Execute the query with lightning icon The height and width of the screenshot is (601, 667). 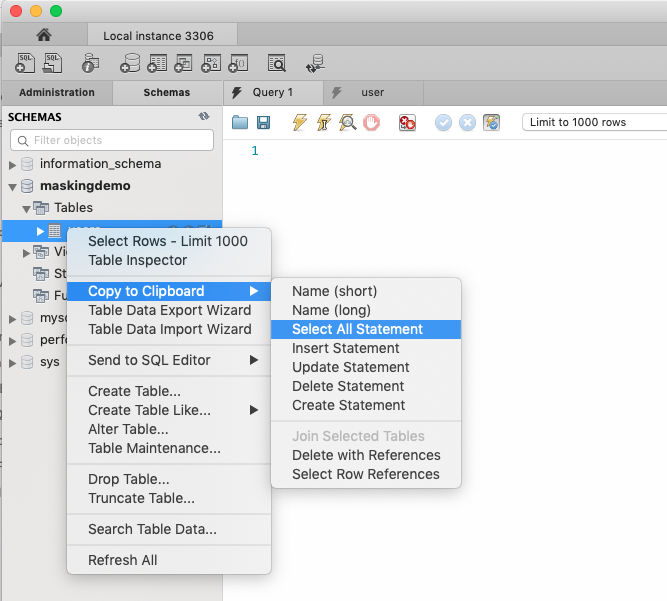point(300,122)
